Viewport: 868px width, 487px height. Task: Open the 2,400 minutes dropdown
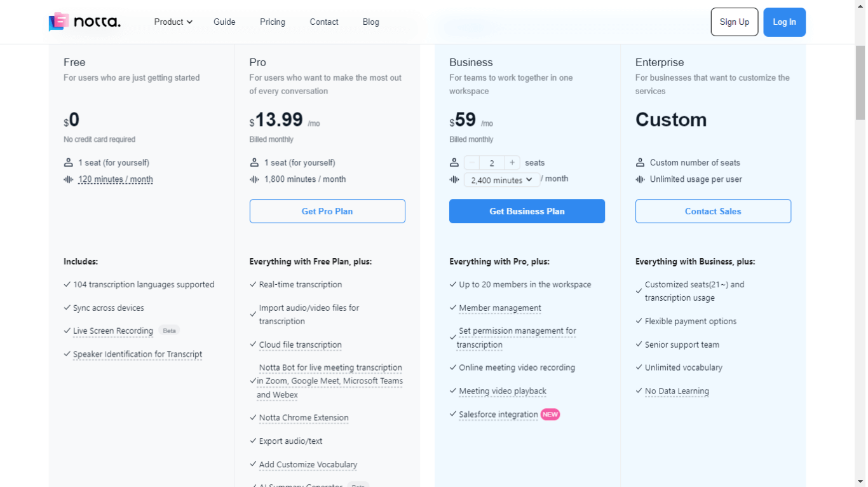[x=502, y=180]
